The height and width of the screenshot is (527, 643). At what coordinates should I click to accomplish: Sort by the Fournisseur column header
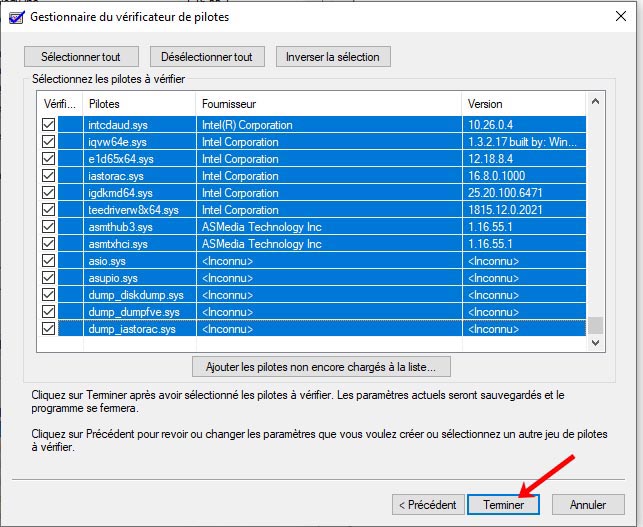tap(329, 104)
